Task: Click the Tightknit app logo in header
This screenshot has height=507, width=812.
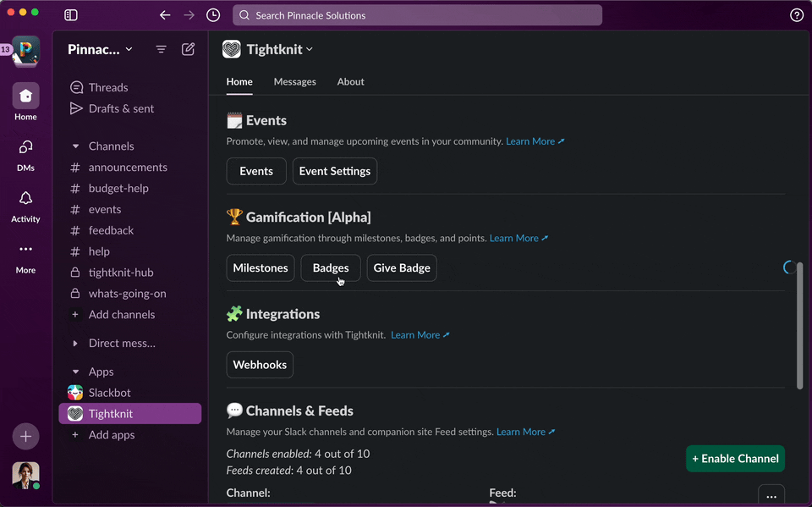Action: 232,49
